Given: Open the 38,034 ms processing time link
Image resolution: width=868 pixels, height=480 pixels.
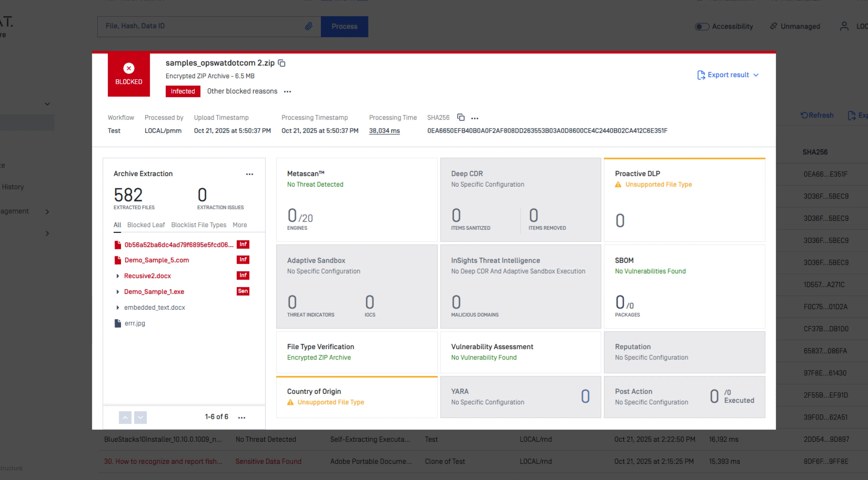Looking at the screenshot, I should tap(384, 131).
